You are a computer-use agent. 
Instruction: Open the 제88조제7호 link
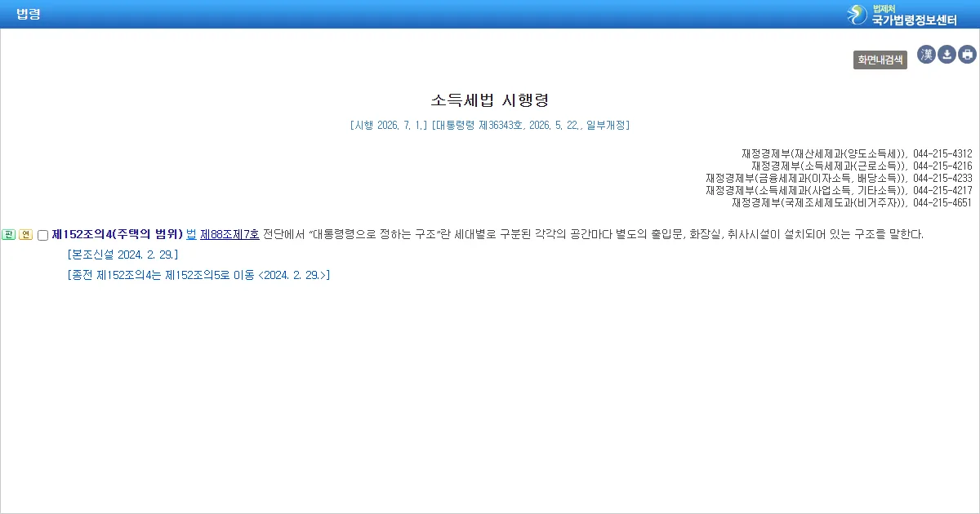[x=229, y=234]
